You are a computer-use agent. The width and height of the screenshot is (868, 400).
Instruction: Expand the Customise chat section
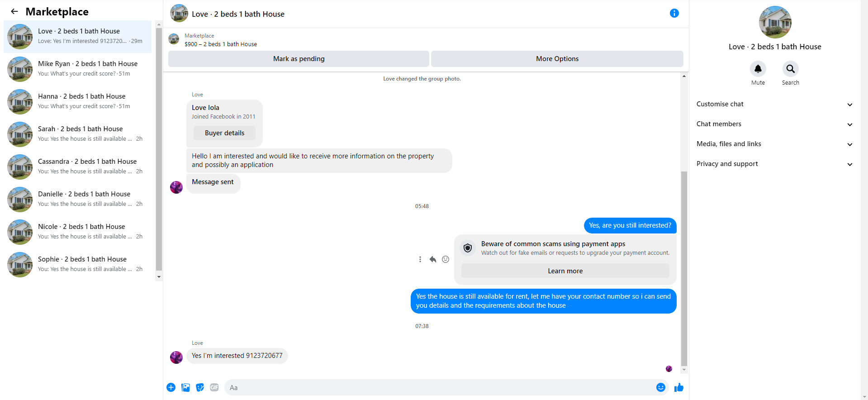774,104
